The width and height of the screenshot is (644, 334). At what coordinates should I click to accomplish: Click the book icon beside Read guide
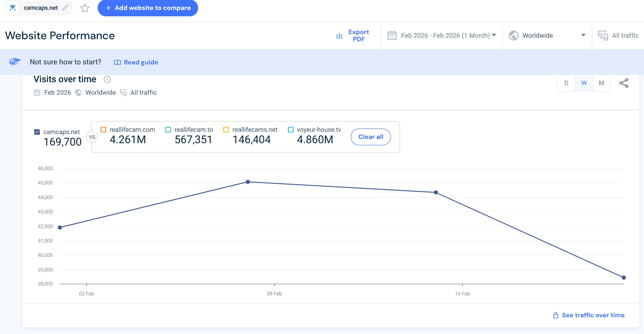[x=117, y=62]
